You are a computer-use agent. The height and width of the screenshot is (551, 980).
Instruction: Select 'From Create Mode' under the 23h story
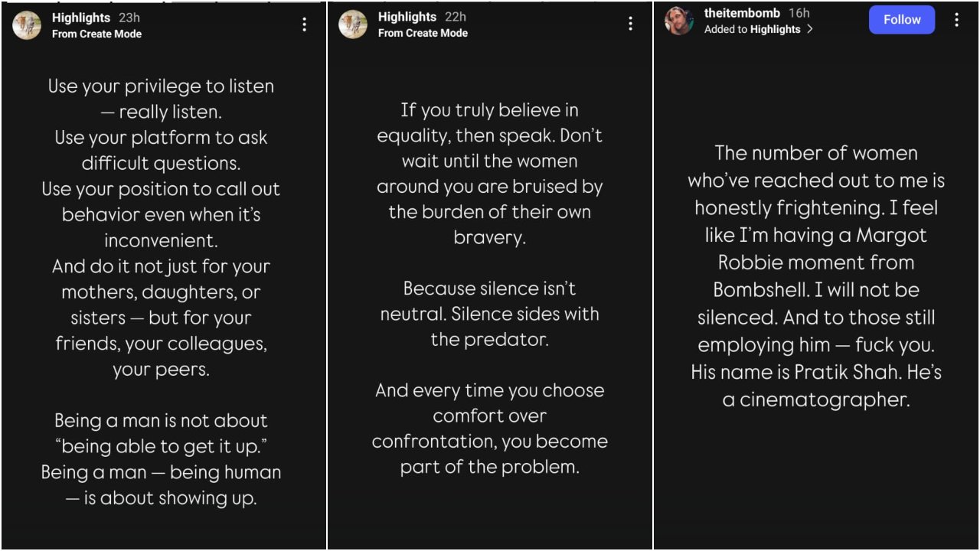(x=96, y=34)
